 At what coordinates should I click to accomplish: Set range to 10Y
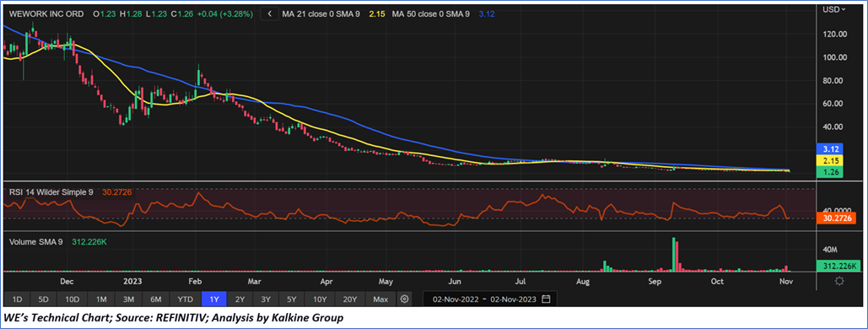(320, 299)
